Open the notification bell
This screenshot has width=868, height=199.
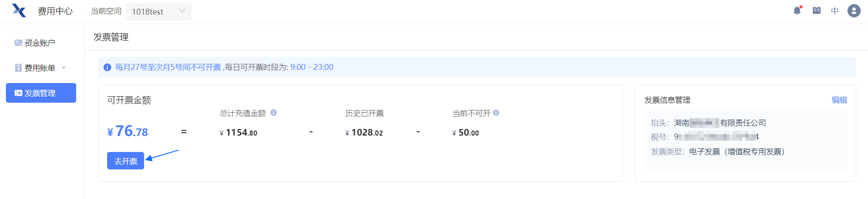(x=797, y=10)
